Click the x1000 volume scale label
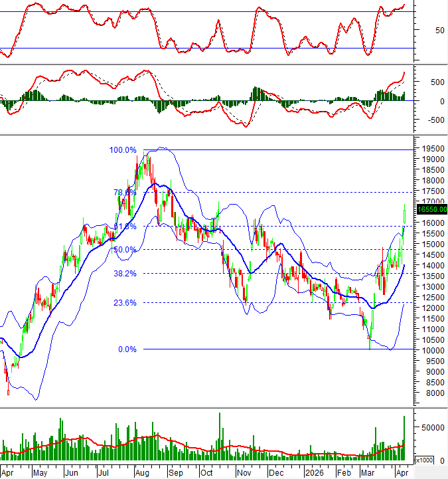This screenshot has width=448, height=479. click(424, 460)
